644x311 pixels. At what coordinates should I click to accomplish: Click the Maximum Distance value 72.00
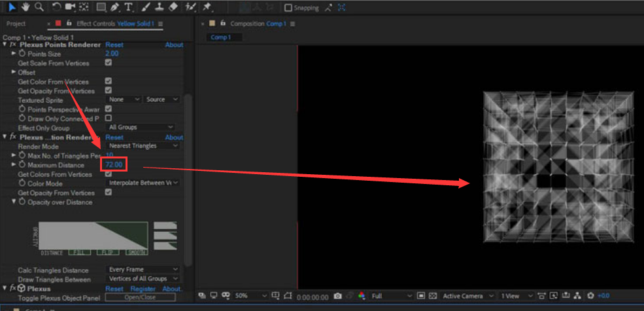[114, 165]
